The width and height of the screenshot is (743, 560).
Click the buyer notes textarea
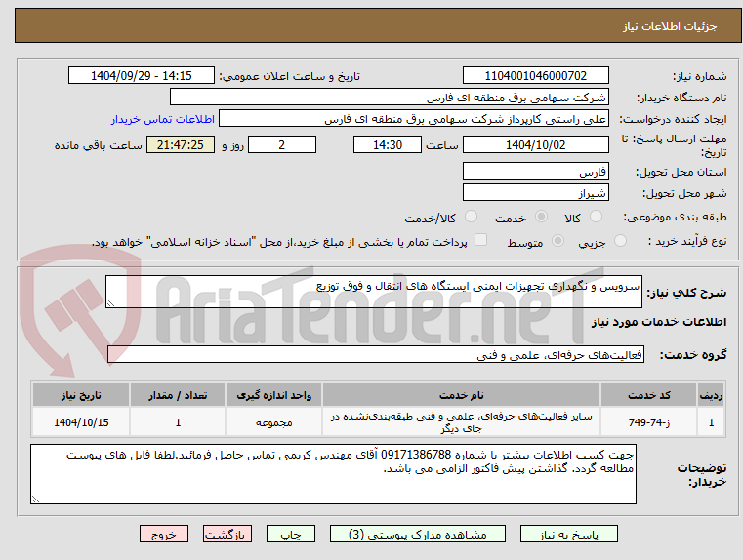(333, 474)
